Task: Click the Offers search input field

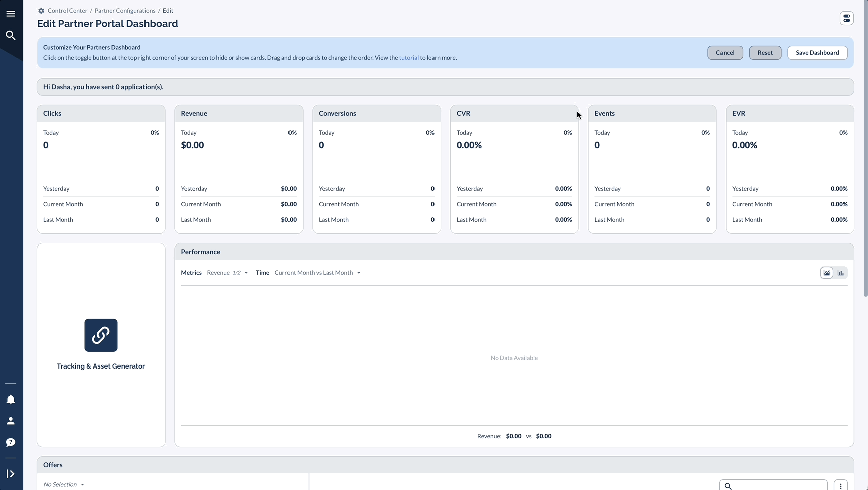Action: [x=774, y=485]
